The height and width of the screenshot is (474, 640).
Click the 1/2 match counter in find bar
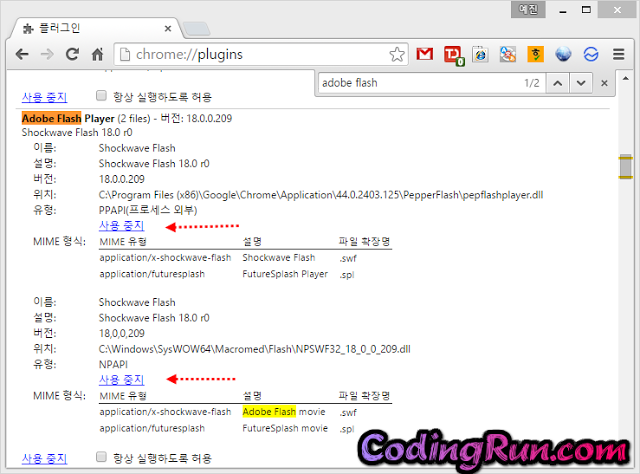(531, 83)
